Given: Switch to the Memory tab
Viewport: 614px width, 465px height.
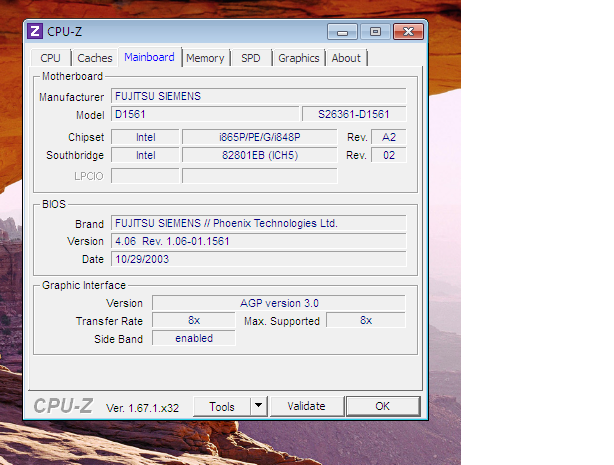Looking at the screenshot, I should [x=205, y=58].
